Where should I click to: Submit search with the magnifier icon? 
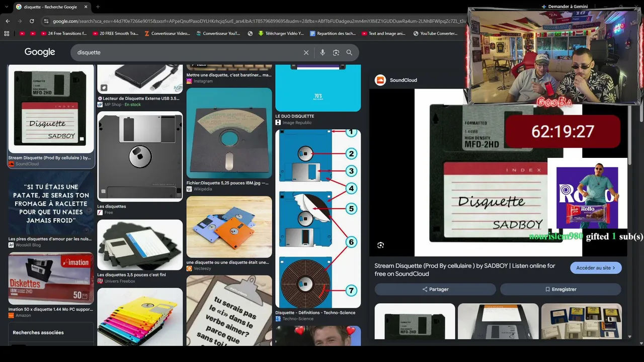click(x=349, y=52)
